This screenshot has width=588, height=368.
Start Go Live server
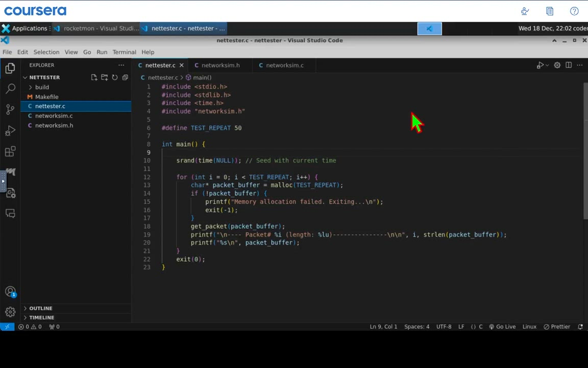tap(502, 327)
